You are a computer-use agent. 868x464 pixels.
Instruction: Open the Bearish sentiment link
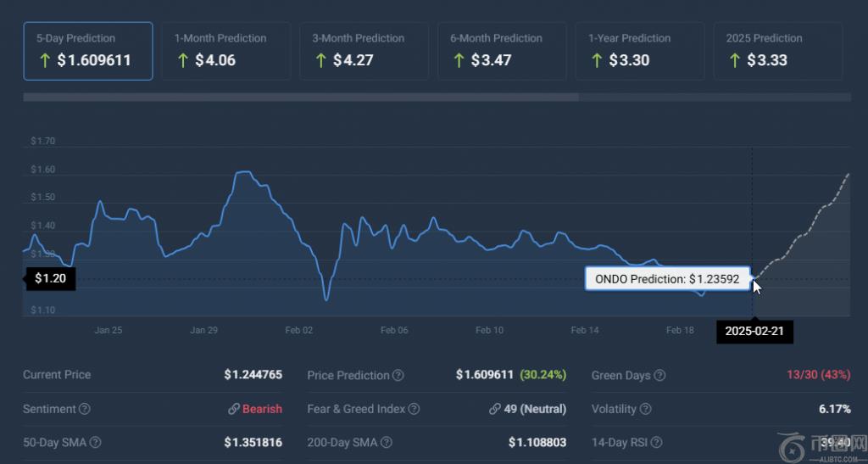(262, 410)
